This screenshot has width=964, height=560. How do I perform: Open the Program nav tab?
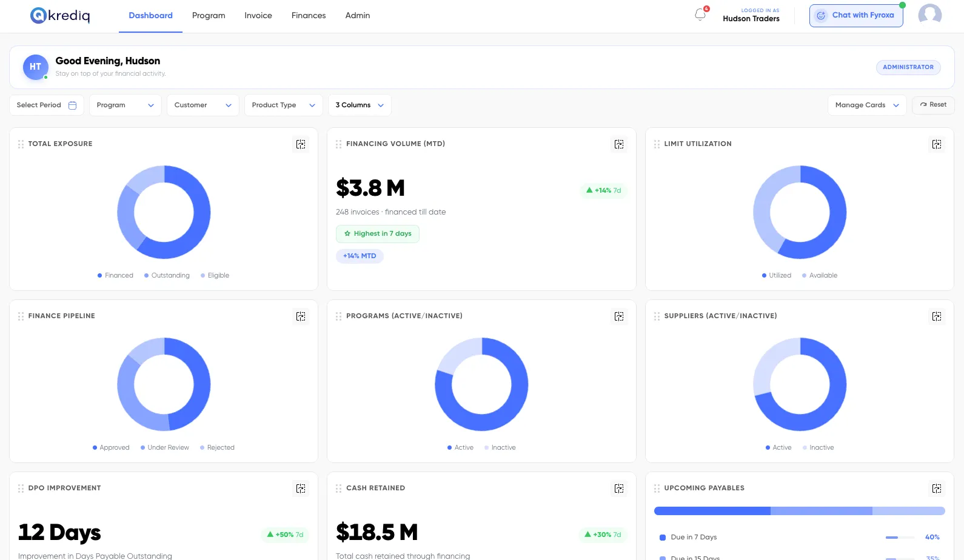click(x=209, y=16)
